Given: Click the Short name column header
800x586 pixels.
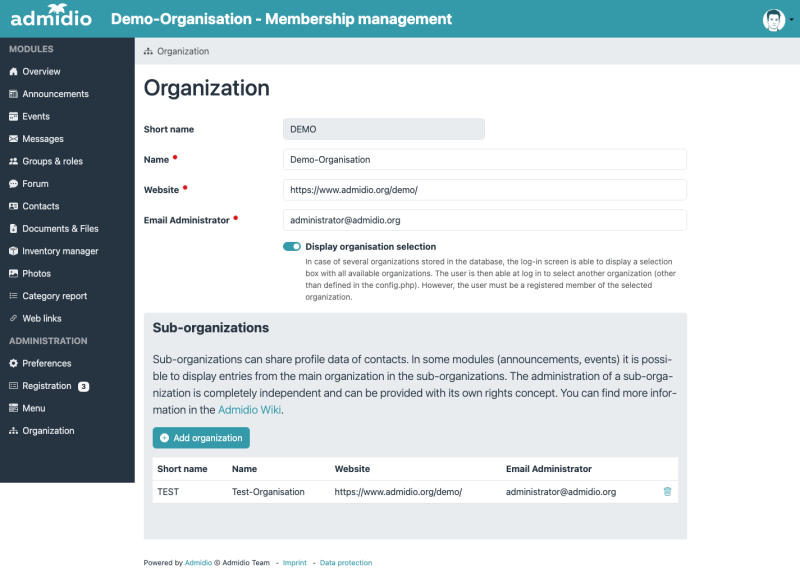Looking at the screenshot, I should pyautogui.click(x=182, y=469).
